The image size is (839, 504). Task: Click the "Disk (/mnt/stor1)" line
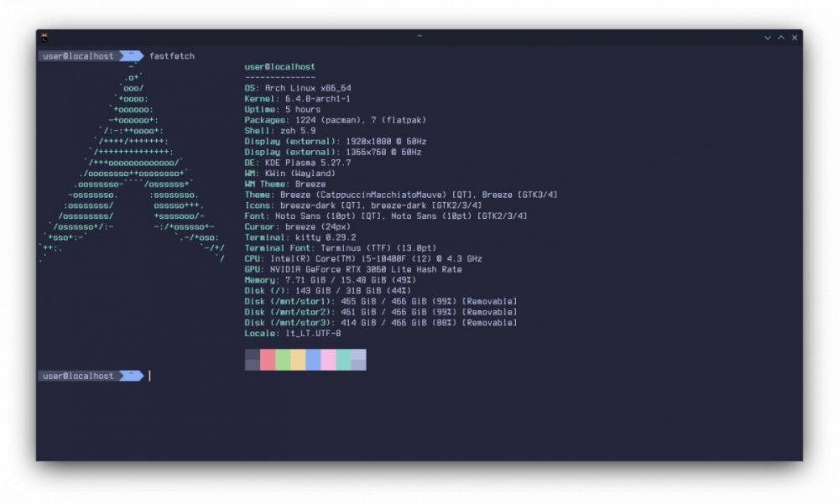point(381,302)
